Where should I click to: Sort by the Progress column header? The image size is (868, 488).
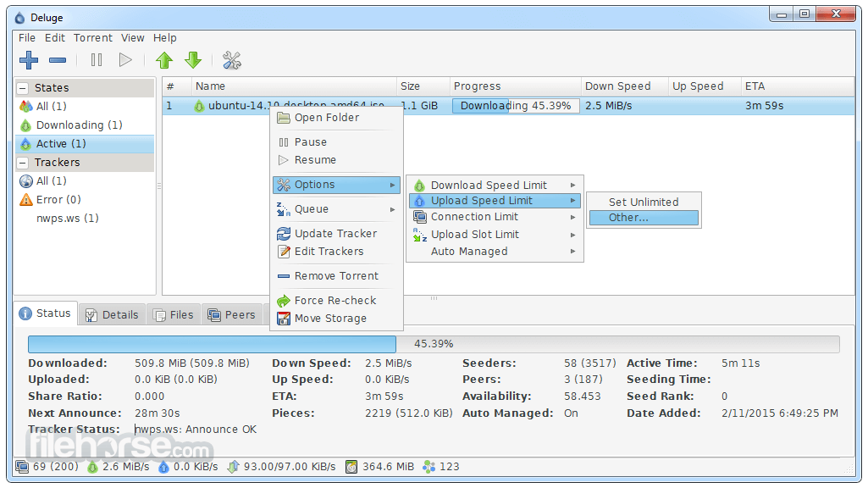pos(516,86)
